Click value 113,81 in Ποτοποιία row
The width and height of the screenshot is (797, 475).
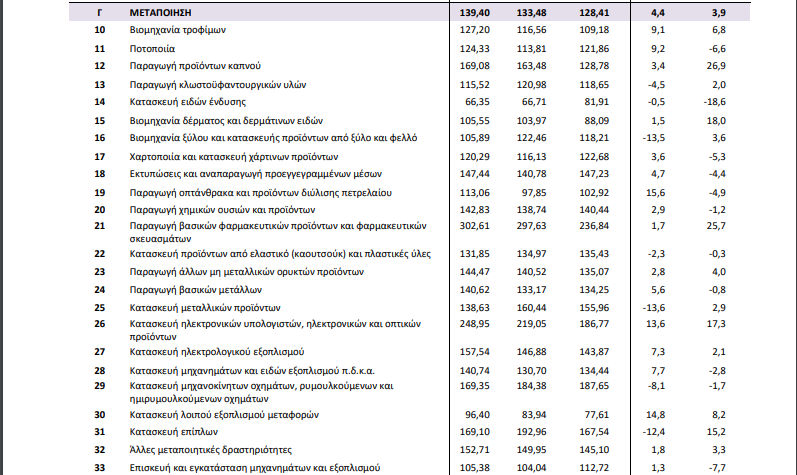click(532, 49)
